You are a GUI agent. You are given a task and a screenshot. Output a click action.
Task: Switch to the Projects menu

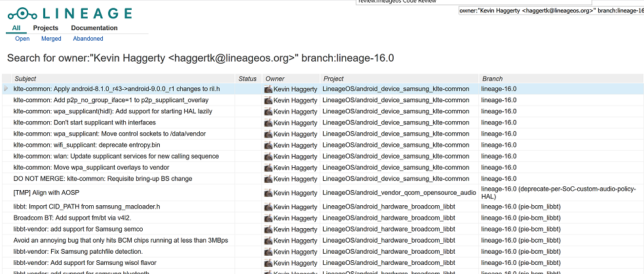pyautogui.click(x=46, y=28)
